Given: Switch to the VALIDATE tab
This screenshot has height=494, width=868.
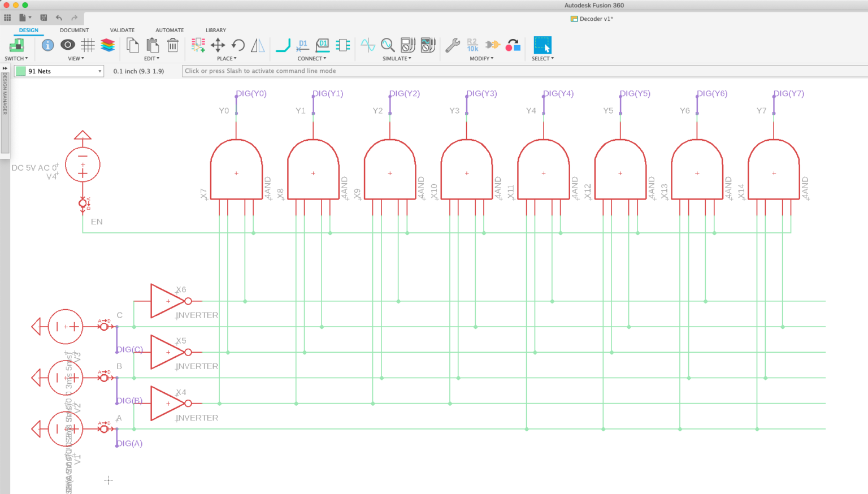Looking at the screenshot, I should click(x=122, y=30).
